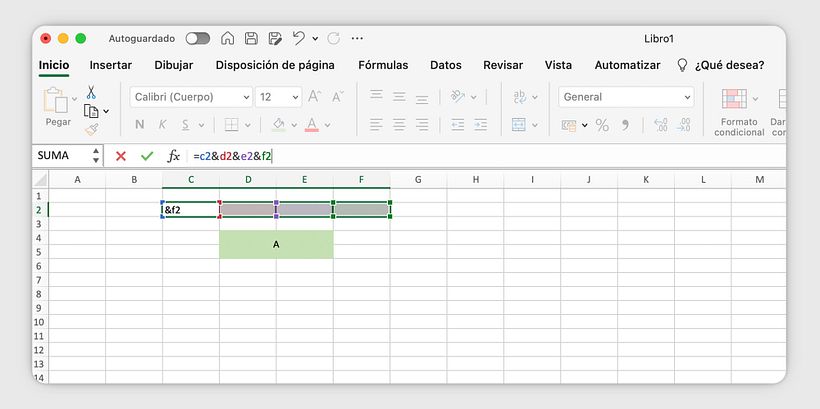Image resolution: width=820 pixels, height=409 pixels.
Task: Expand the conditional formatting arrow
Action: [755, 98]
